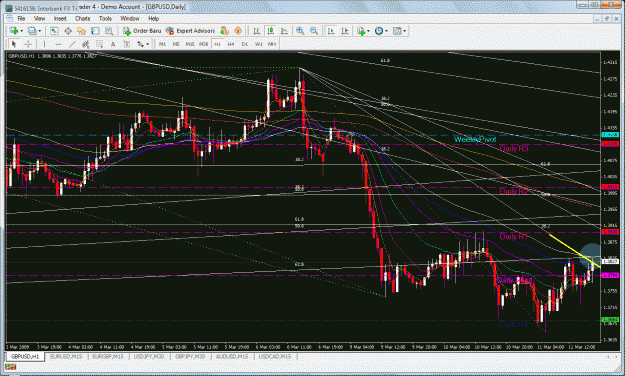Expand the Arrows tool dropdown arrow

(x=147, y=44)
